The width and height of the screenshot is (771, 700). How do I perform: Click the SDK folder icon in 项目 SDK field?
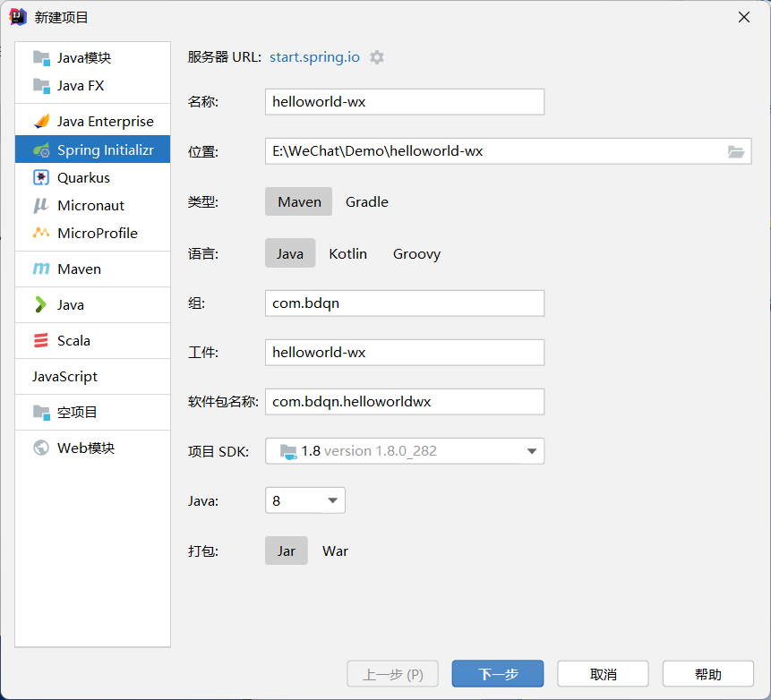pos(288,451)
